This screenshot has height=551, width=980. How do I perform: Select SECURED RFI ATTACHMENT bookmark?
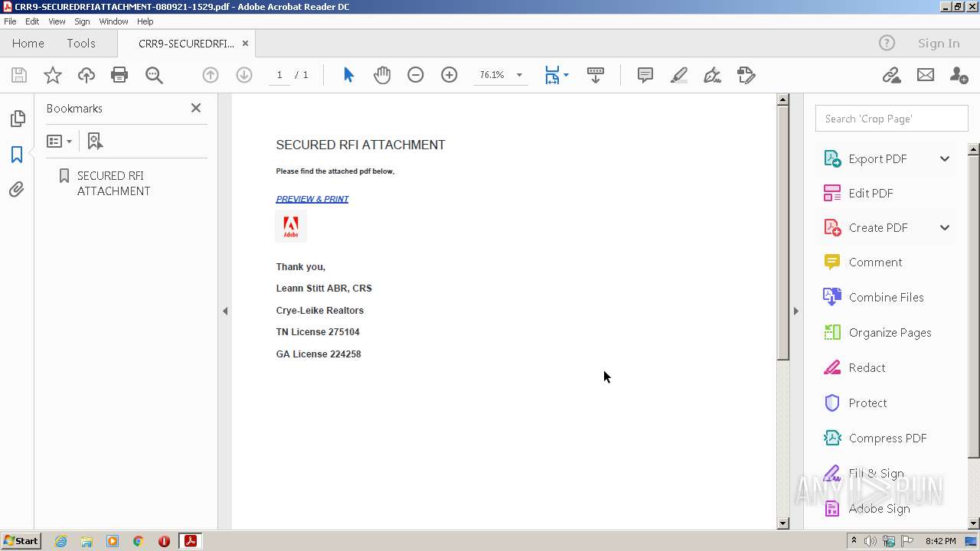(113, 184)
